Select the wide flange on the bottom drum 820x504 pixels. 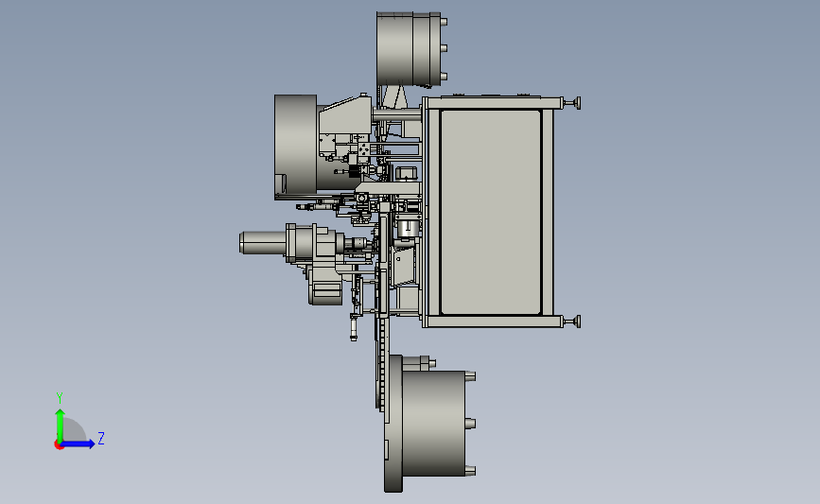coord(393,424)
